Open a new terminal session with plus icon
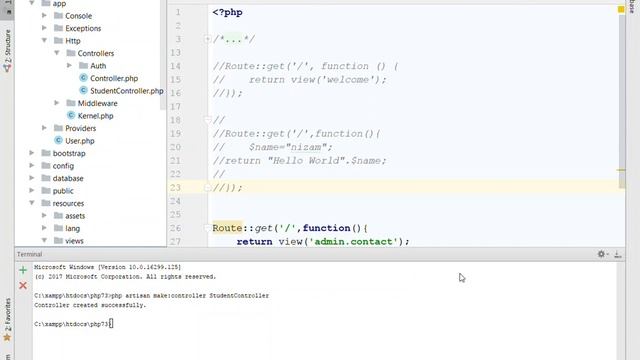The height and width of the screenshot is (360, 640). tap(23, 270)
